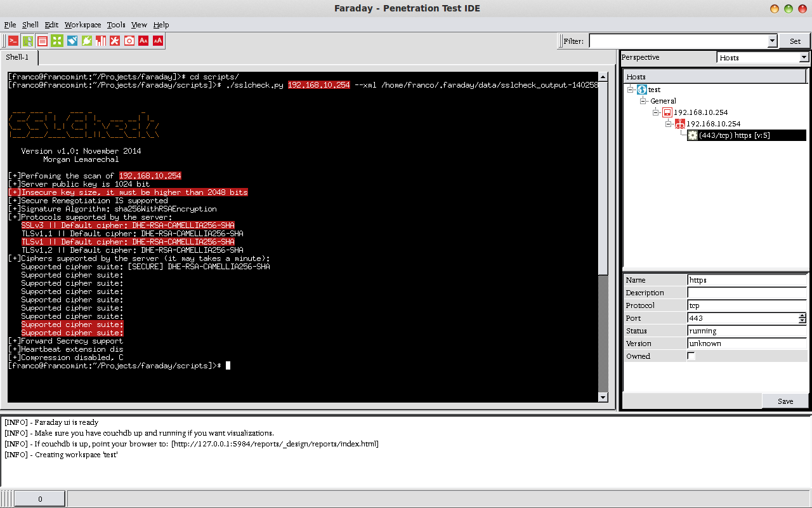Image resolution: width=812 pixels, height=508 pixels.
Task: Click the terminal scrollbar down arrow
Action: click(603, 398)
